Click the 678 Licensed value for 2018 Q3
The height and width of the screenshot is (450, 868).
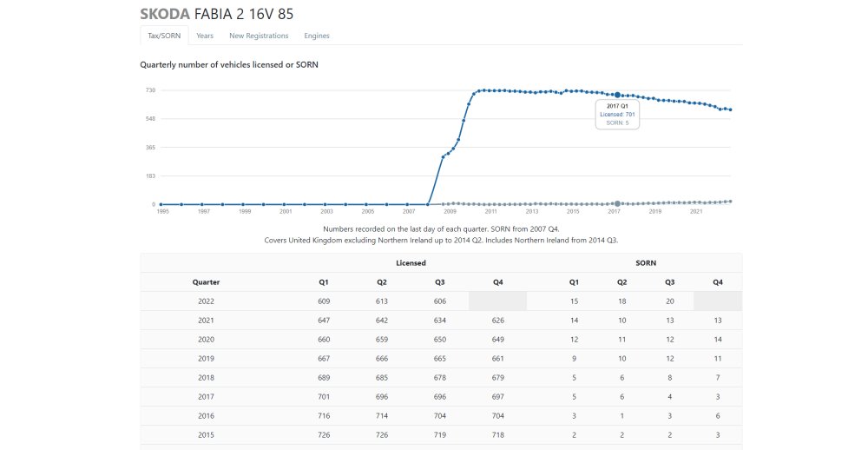pos(440,378)
